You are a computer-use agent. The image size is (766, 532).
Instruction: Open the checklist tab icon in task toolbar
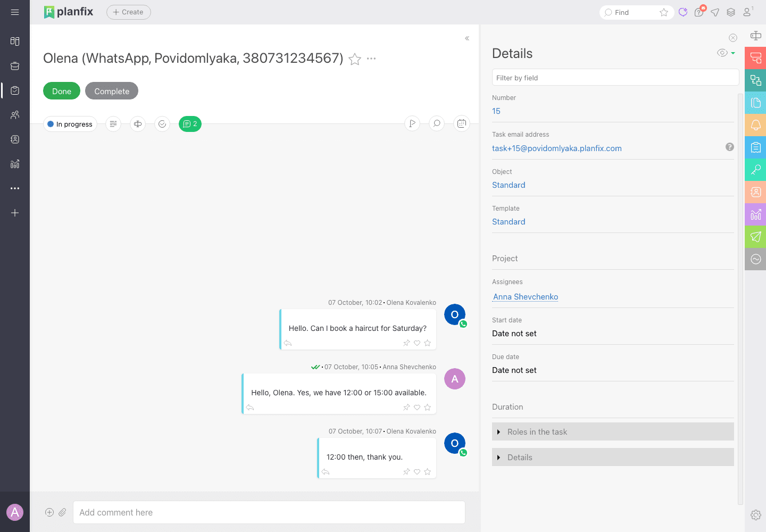point(162,124)
